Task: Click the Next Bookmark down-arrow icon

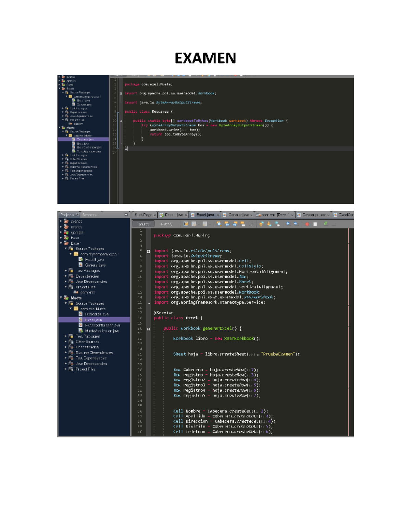Action: 269,224
